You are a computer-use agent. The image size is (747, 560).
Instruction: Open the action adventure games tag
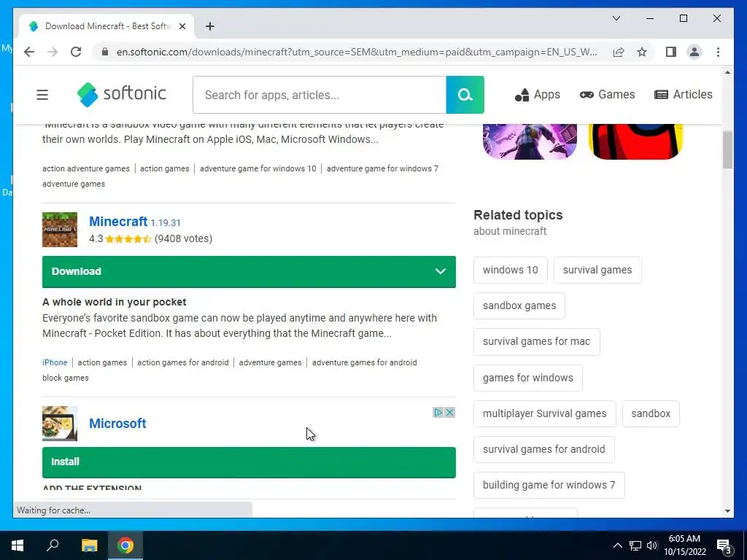click(x=86, y=168)
